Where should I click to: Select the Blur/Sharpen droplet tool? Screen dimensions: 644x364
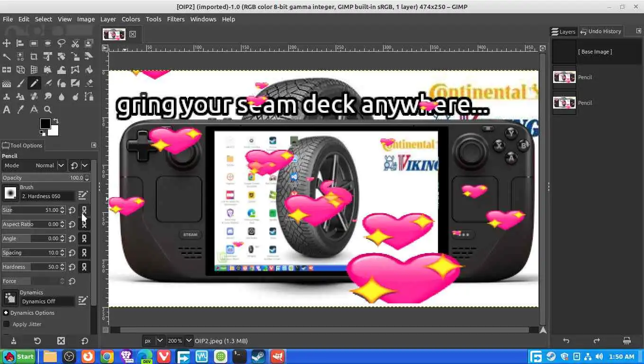(x=62, y=97)
